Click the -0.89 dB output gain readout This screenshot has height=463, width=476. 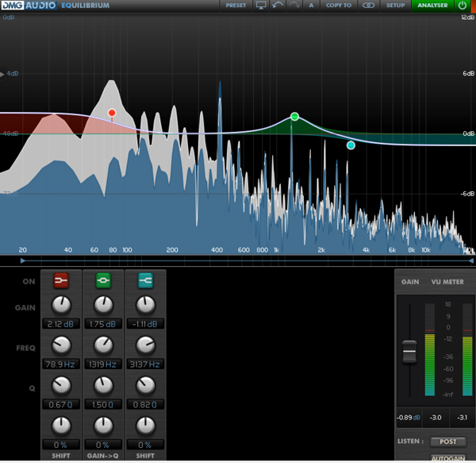pyautogui.click(x=409, y=418)
